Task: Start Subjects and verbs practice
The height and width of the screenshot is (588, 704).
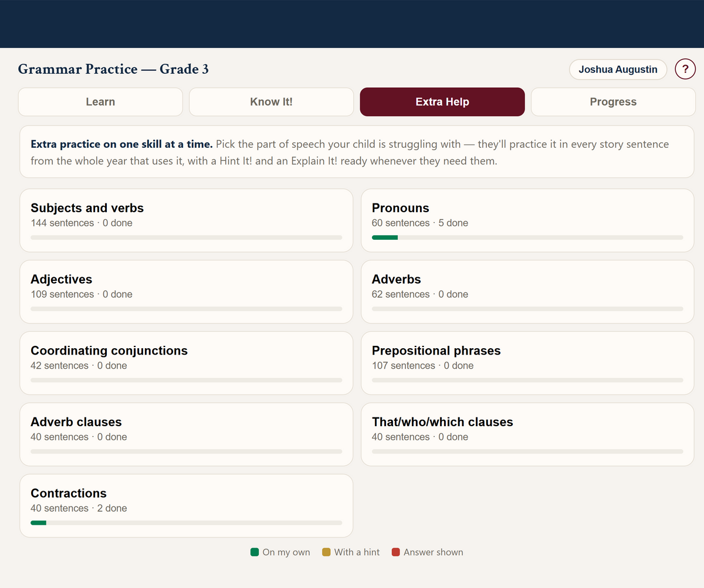Action: 187,220
